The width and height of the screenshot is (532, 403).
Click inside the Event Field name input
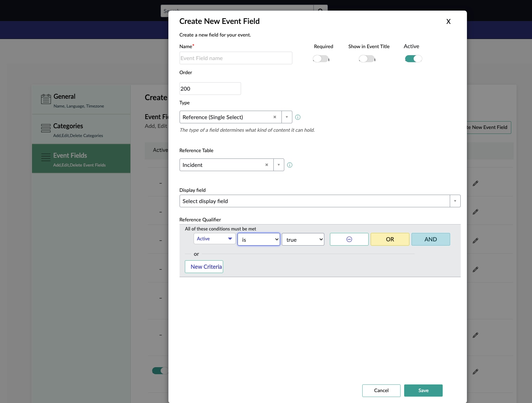click(235, 58)
